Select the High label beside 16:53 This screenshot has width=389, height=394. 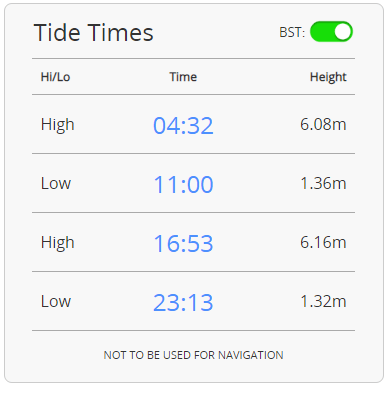[58, 243]
